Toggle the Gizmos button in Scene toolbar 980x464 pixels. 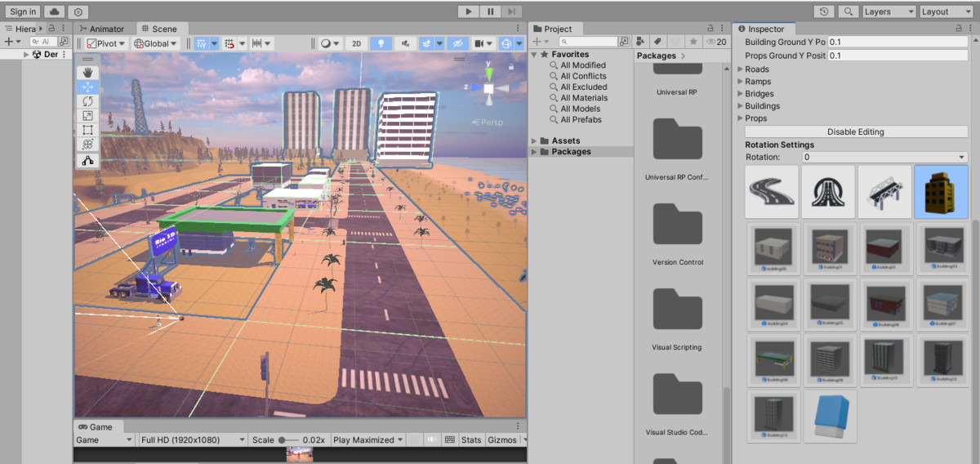(506, 43)
